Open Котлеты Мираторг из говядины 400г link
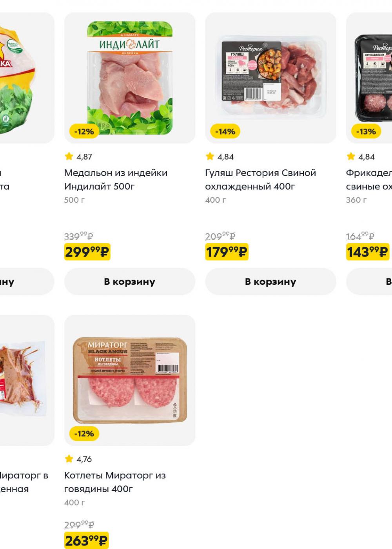 115,482
